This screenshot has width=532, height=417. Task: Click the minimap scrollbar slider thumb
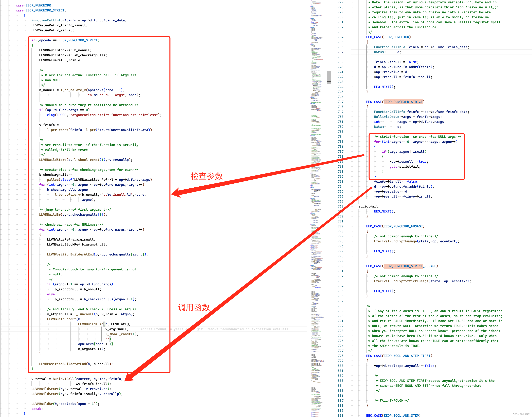pyautogui.click(x=329, y=78)
